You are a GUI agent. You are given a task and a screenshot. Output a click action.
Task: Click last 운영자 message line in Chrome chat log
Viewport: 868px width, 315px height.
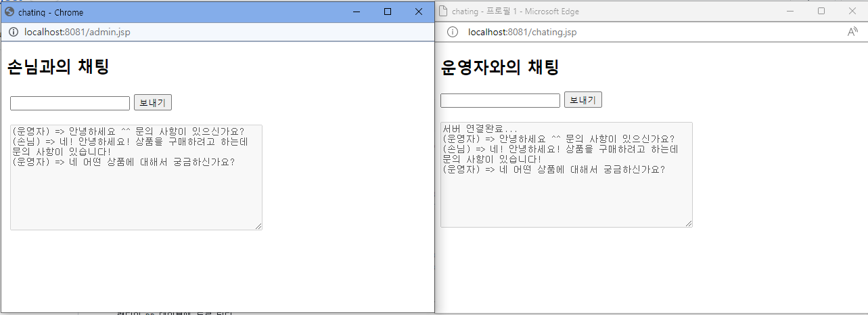[x=124, y=162]
